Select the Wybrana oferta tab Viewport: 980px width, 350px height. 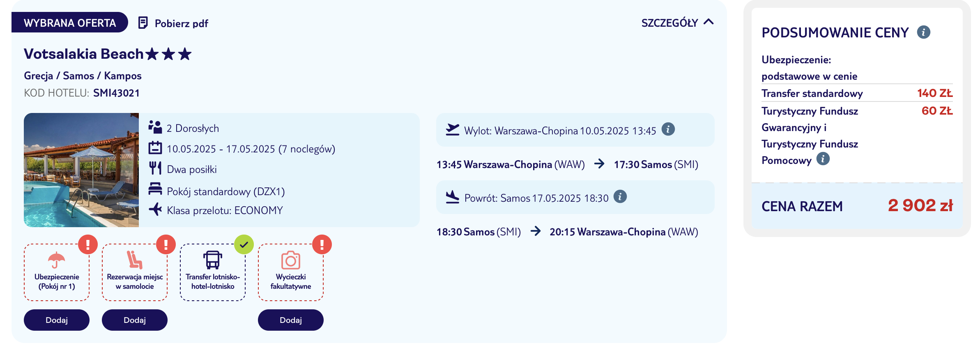(x=70, y=23)
